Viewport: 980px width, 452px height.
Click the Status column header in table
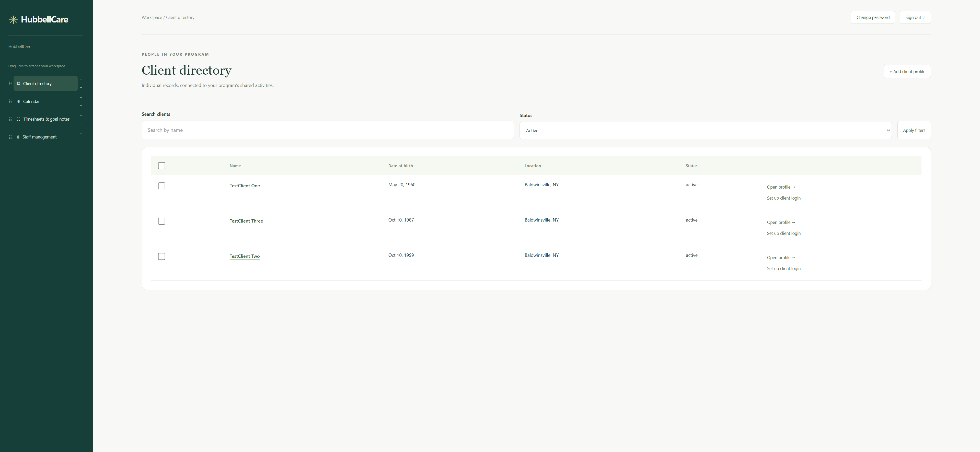[x=692, y=166]
